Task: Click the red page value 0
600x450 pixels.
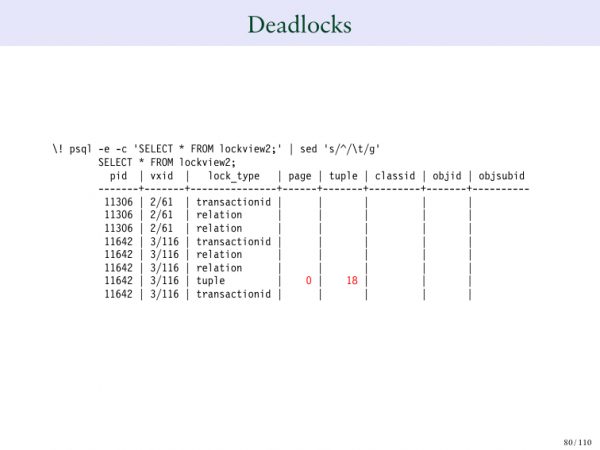Action: [309, 281]
